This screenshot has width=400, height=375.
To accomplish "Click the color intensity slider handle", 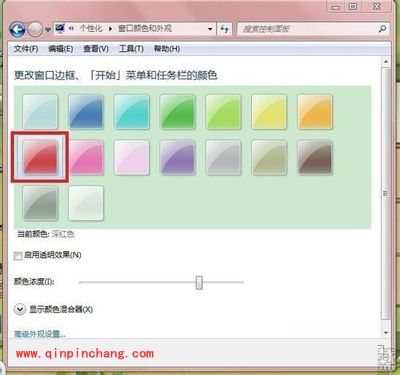I will [x=199, y=282].
